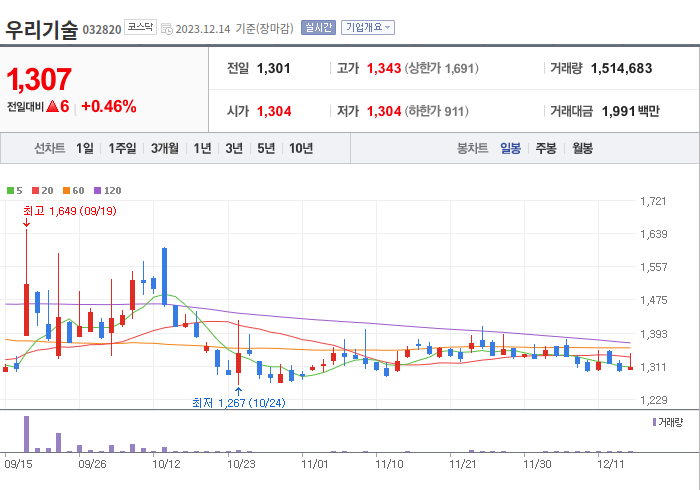Click the purple 거래량 legend in volume chart
Viewport: 700px width, 490px height.
point(668,422)
